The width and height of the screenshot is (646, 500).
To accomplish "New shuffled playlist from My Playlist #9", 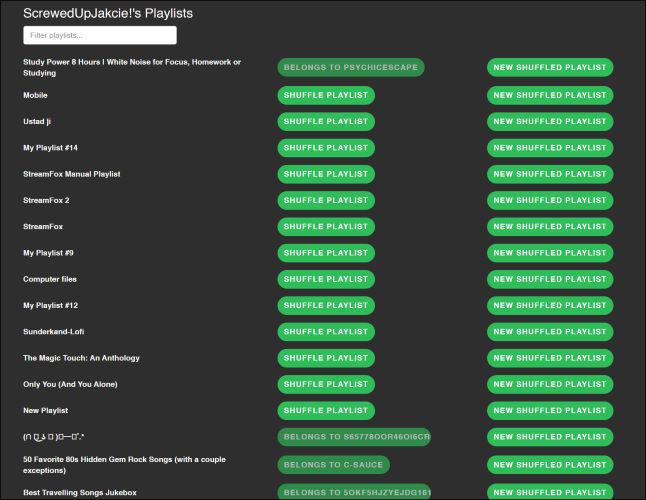I will (550, 253).
